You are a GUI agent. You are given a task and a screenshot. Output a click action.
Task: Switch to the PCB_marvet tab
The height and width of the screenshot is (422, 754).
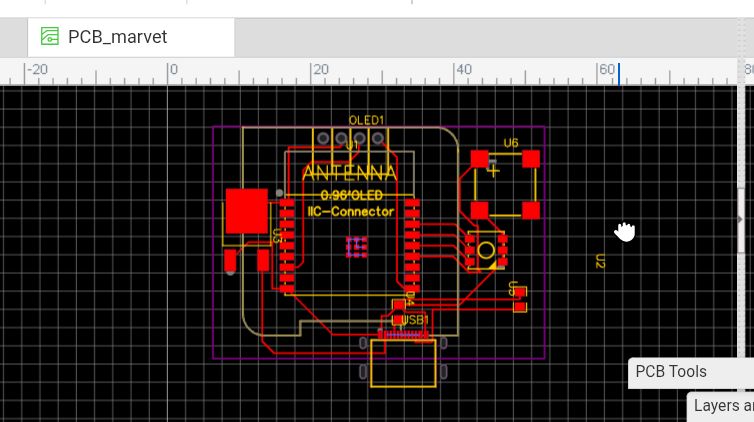tap(117, 38)
